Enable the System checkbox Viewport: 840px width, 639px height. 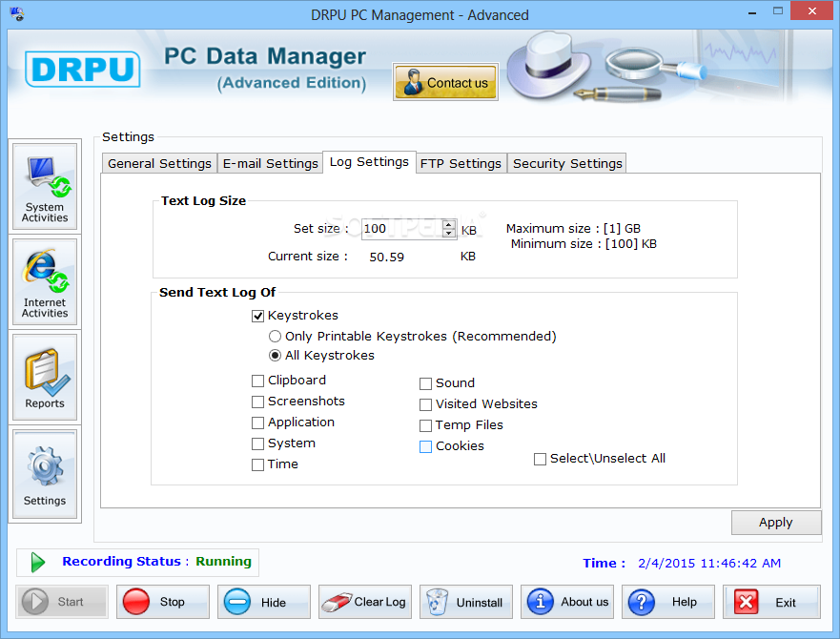257,443
